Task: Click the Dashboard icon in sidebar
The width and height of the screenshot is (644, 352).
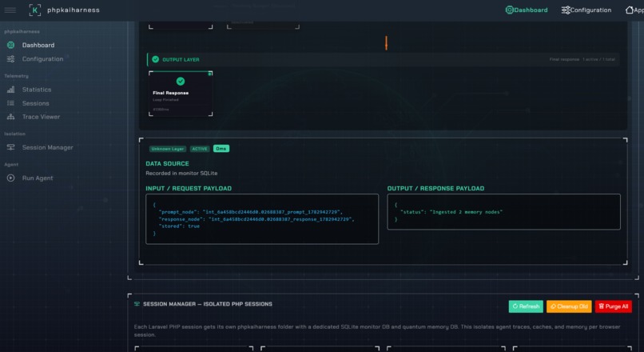Action: (10, 45)
